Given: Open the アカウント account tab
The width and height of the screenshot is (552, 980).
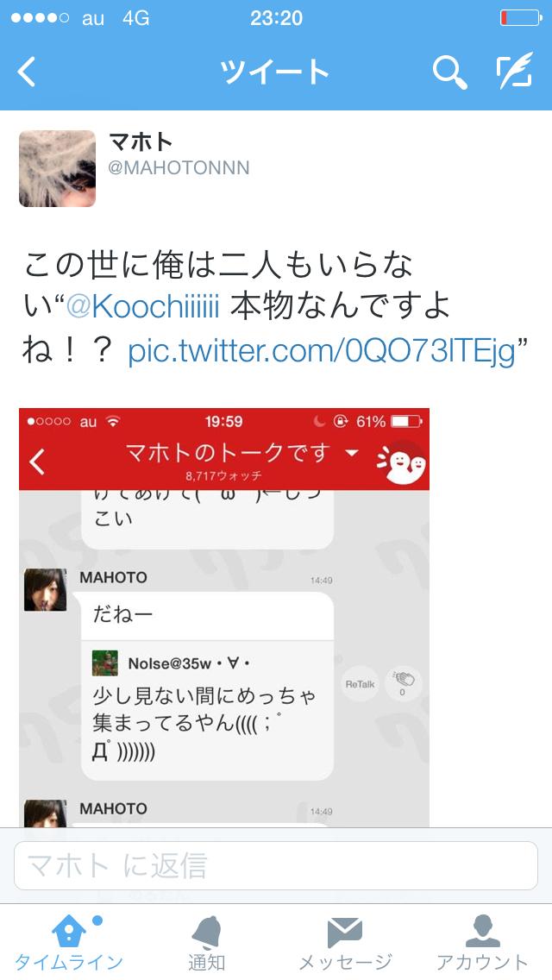Looking at the screenshot, I should [x=483, y=944].
